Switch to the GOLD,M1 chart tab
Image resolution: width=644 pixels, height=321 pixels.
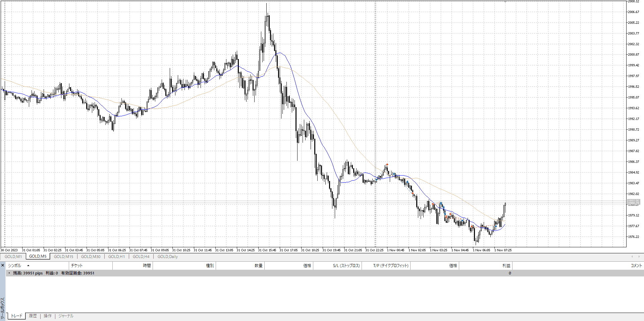13,257
